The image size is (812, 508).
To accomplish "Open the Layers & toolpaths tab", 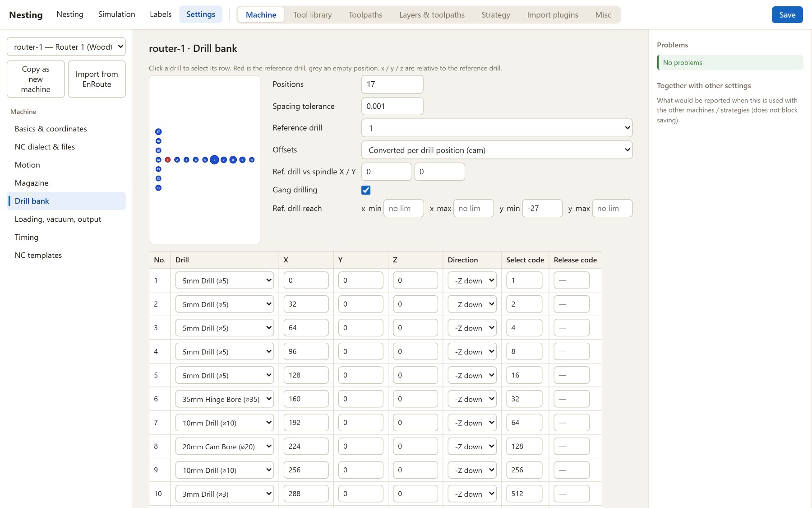I will pos(432,15).
